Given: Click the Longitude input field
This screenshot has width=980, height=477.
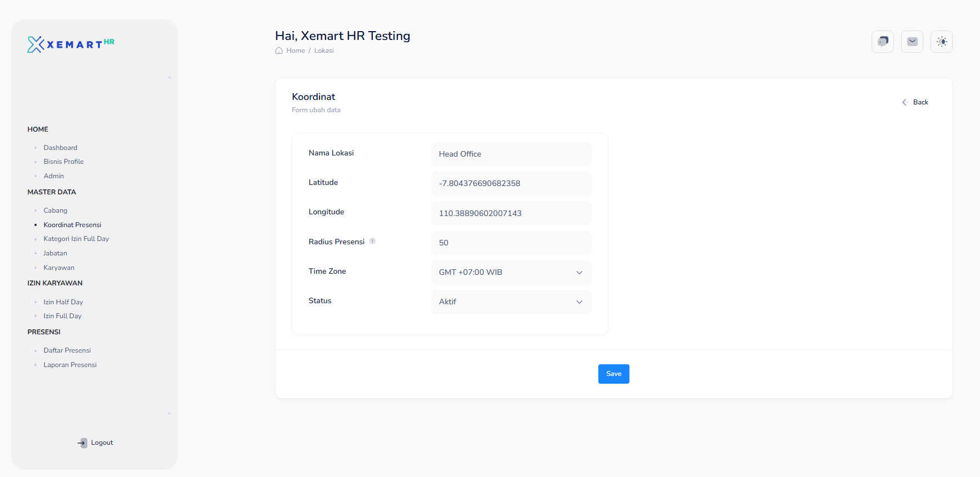Looking at the screenshot, I should [511, 213].
